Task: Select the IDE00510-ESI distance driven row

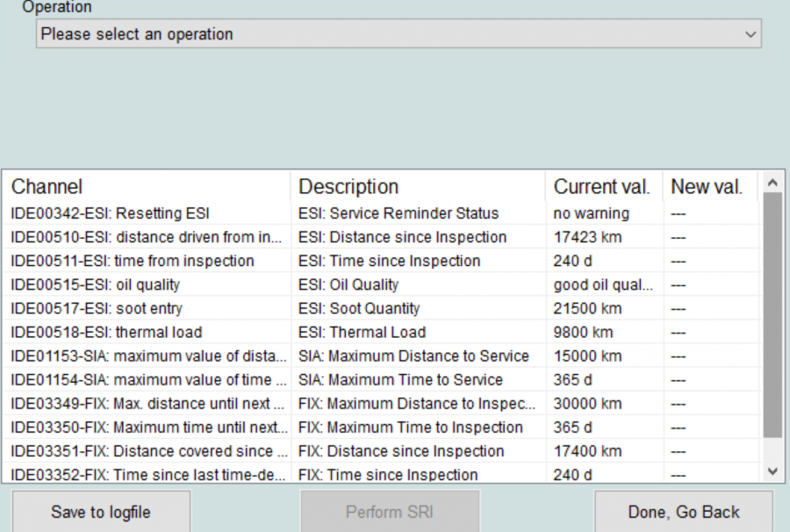Action: click(147, 237)
